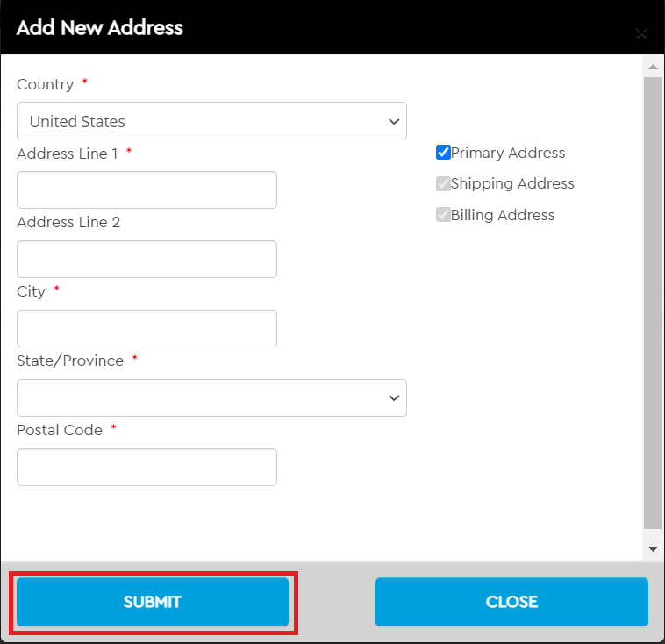The image size is (665, 644).
Task: Click the "City" label text
Action: coord(32,291)
